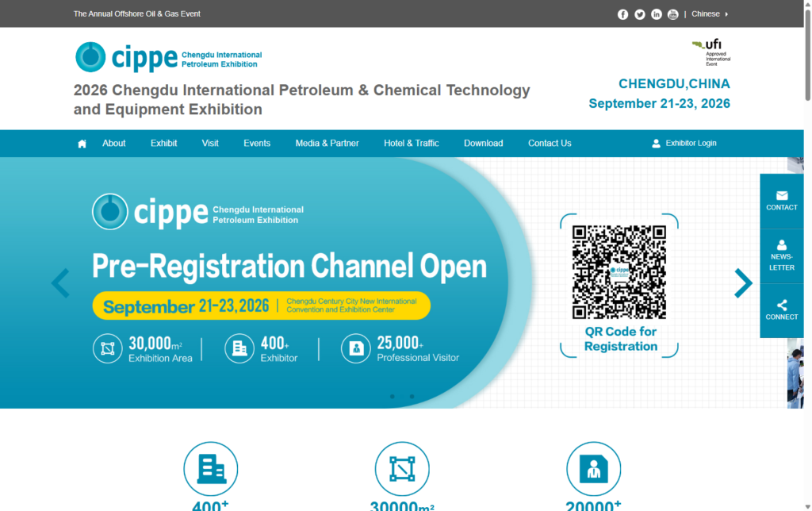Open the Exhibit menu
The width and height of the screenshot is (812, 511).
(x=163, y=143)
